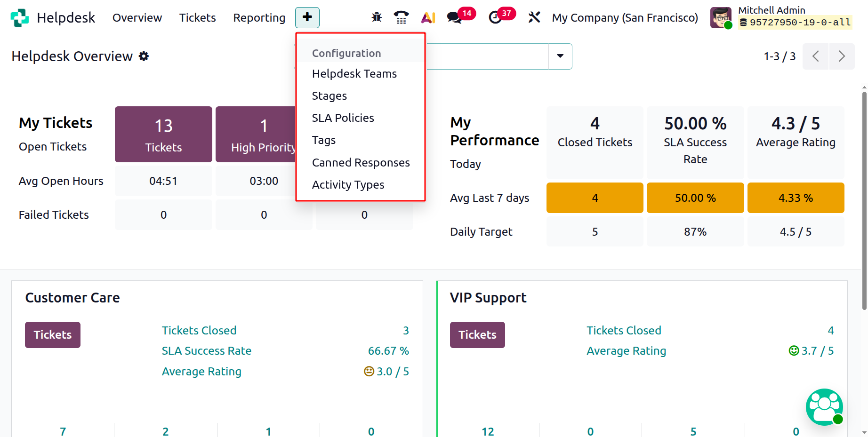Click the Helpdesk app logo icon

pos(20,18)
